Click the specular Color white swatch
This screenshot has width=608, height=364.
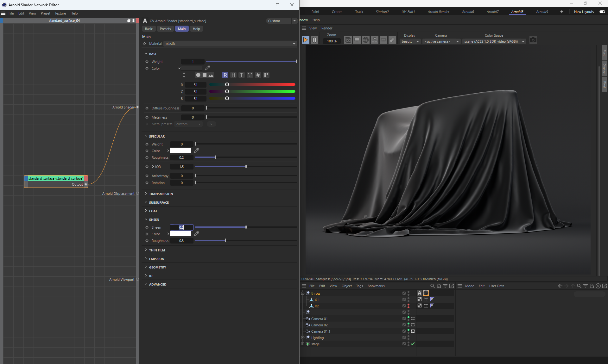point(180,151)
